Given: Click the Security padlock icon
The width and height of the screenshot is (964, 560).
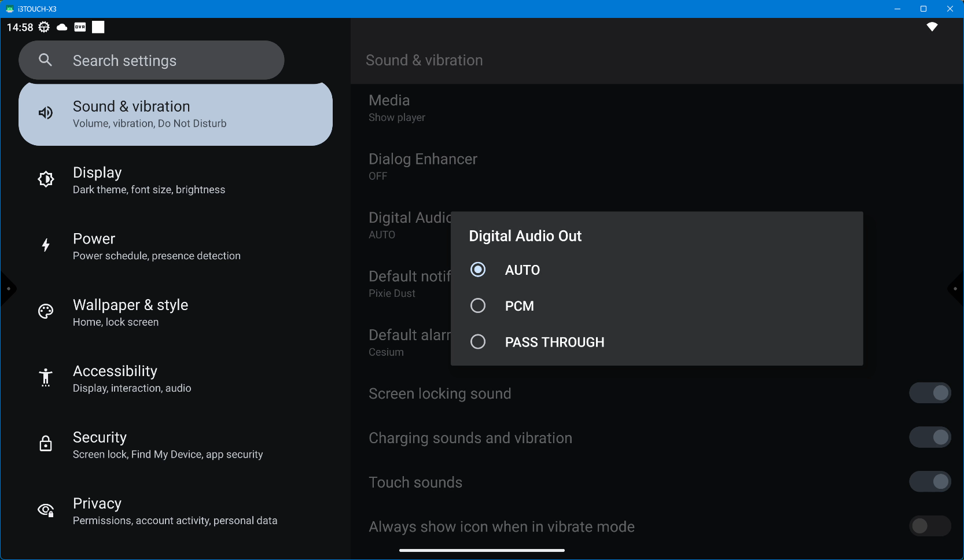Looking at the screenshot, I should click(46, 444).
